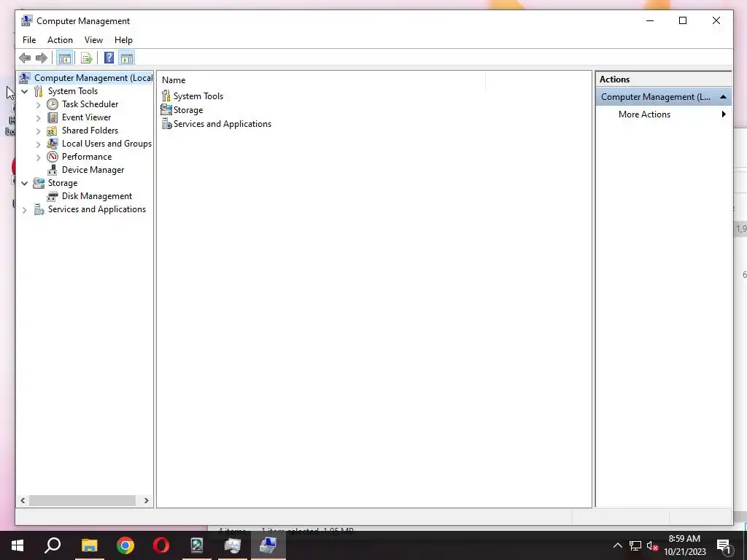The height and width of the screenshot is (560, 747).
Task: Open the Help menu
Action: pyautogui.click(x=123, y=40)
